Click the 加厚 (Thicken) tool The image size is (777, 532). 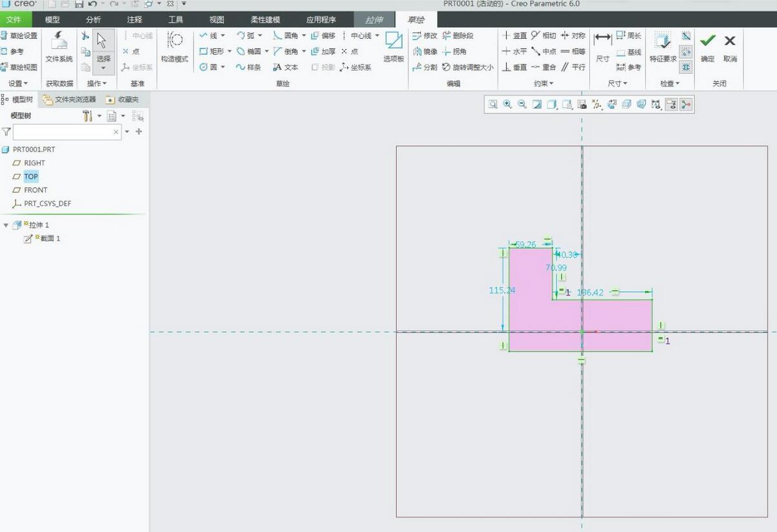[323, 52]
